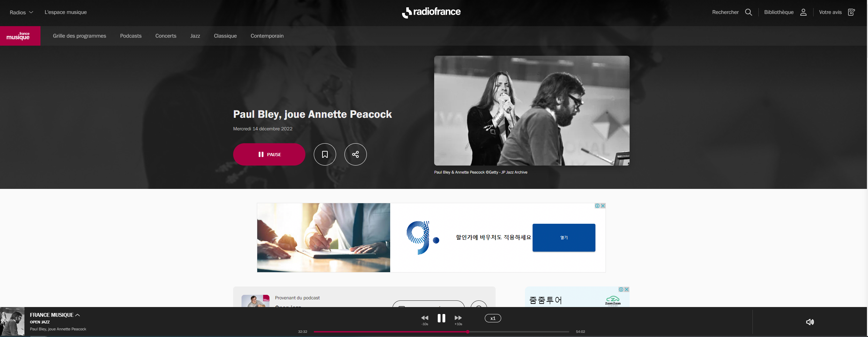This screenshot has height=337, width=868.
Task: Click total duration 54:02 in player
Action: (x=580, y=332)
